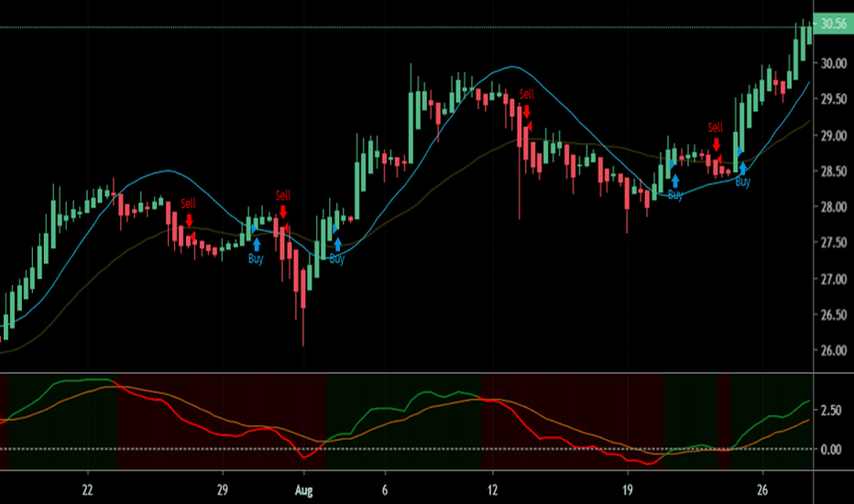Click the Aug label on time axis
This screenshot has height=504, width=854.
click(x=304, y=490)
